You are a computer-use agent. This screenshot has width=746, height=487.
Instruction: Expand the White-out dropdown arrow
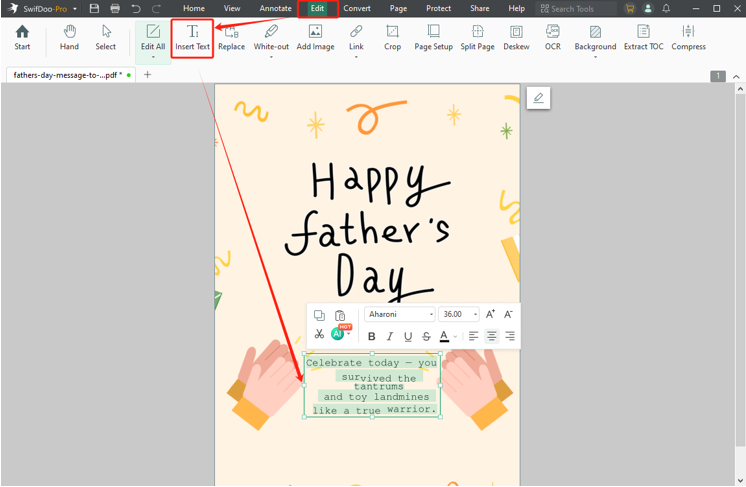point(271,57)
